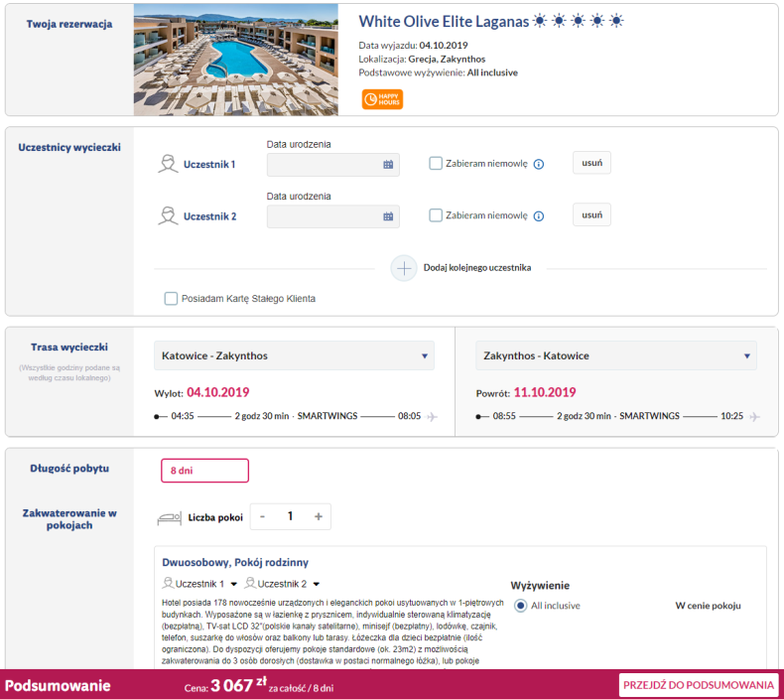Viewport: 784px width, 699px height.
Task: Click Dodaj kolejnego uczestnika link
Action: (477, 268)
